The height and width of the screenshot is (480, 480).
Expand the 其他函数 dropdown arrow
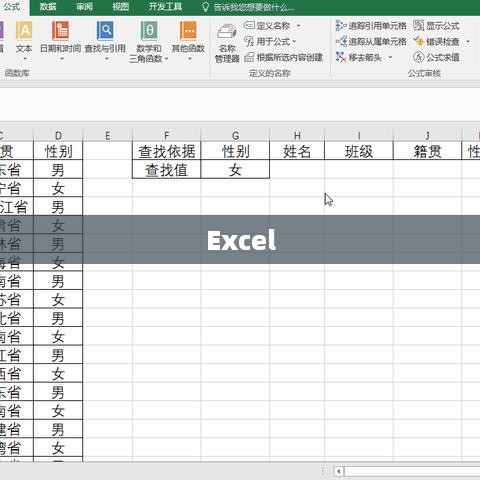pos(190,59)
